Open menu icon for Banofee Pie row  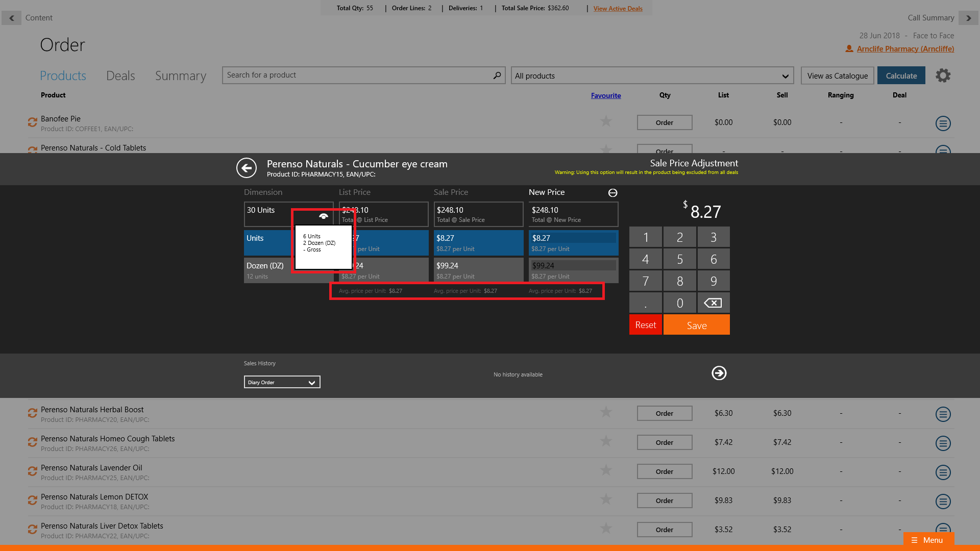click(x=943, y=123)
